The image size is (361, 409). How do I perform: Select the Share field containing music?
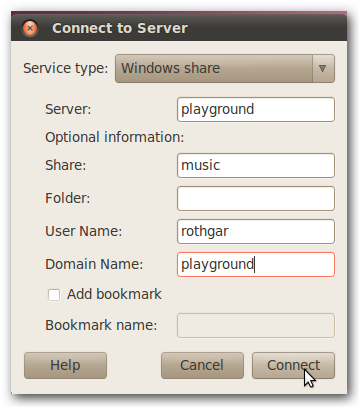tap(256, 165)
